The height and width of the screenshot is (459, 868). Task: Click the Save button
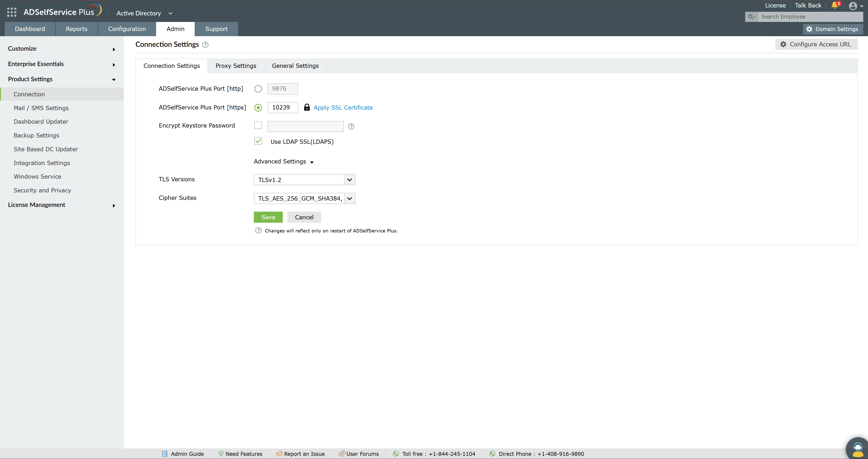[x=268, y=218]
